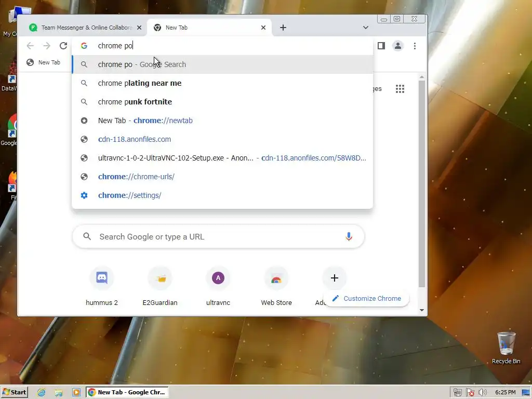The image size is (532, 399).
Task: Select the New Tab tab
Action: [x=209, y=28]
